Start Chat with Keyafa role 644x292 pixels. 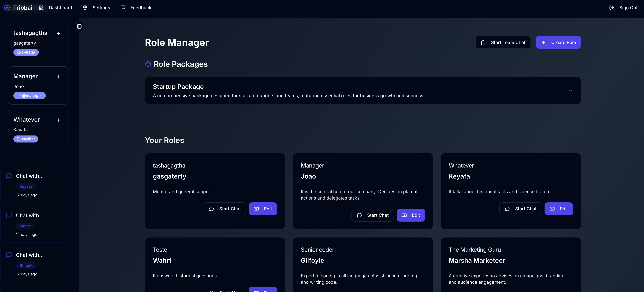pos(520,209)
